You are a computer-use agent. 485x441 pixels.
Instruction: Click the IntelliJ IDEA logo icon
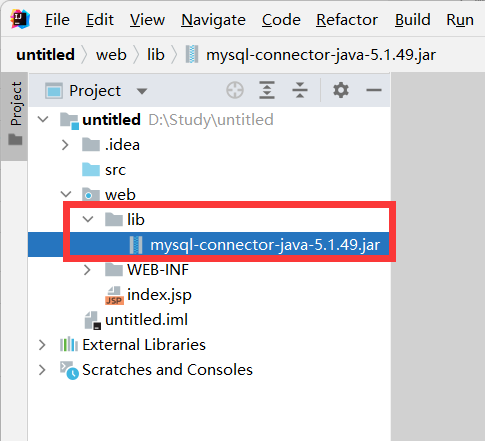[x=20, y=19]
